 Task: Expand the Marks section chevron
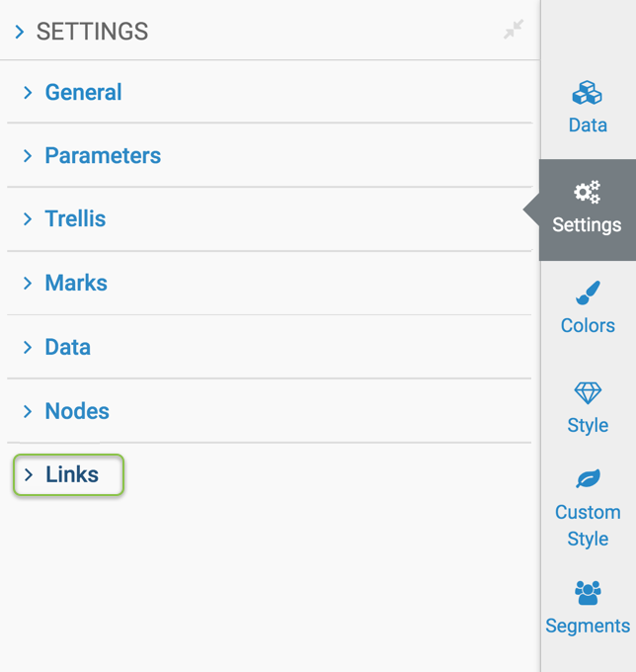click(28, 284)
